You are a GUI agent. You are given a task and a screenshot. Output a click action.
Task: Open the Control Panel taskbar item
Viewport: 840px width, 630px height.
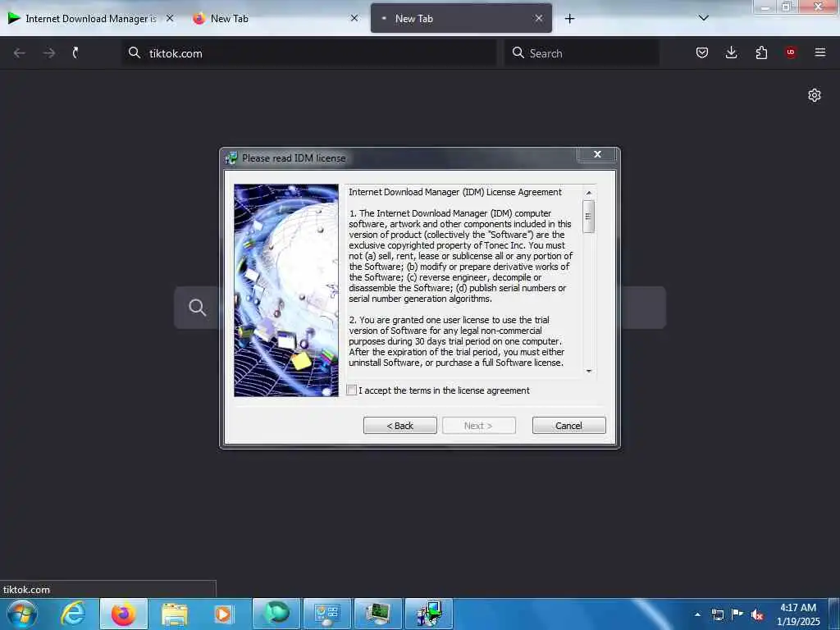tap(326, 614)
